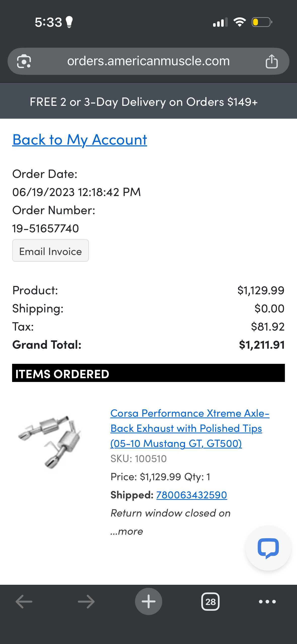Screen dimensions: 297x644
Task: Open the Corsa Performance Xtreme exhaust link
Action: [190, 428]
